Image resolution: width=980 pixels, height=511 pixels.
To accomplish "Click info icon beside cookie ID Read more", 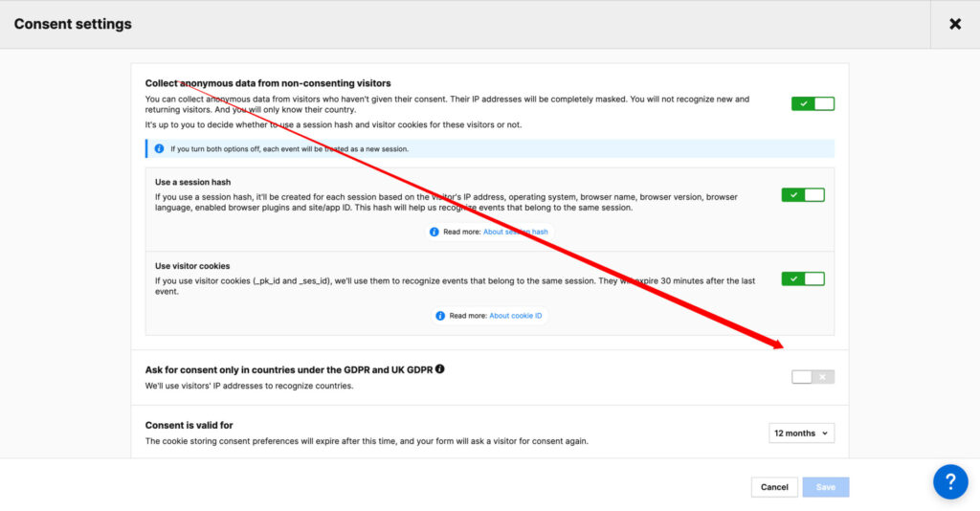I will [x=440, y=316].
